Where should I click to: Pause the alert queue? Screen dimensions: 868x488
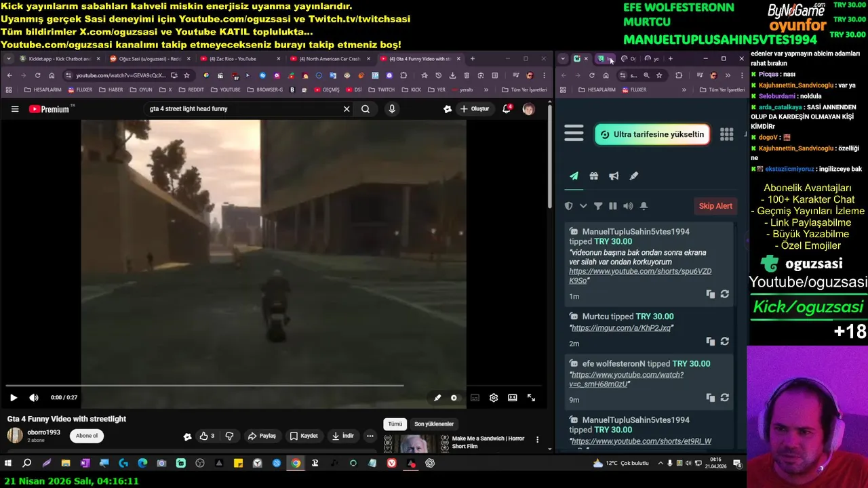point(613,206)
